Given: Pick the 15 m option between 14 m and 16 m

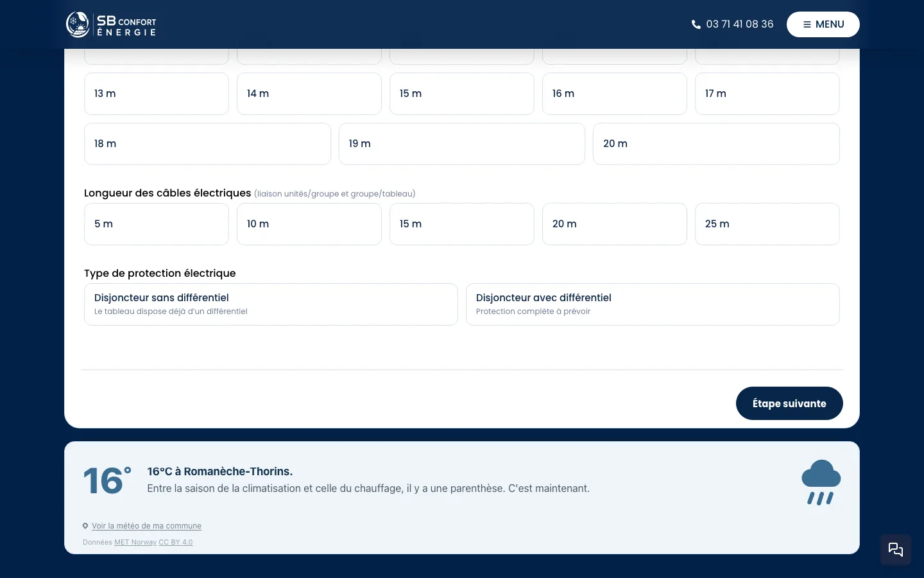Looking at the screenshot, I should click(x=462, y=94).
